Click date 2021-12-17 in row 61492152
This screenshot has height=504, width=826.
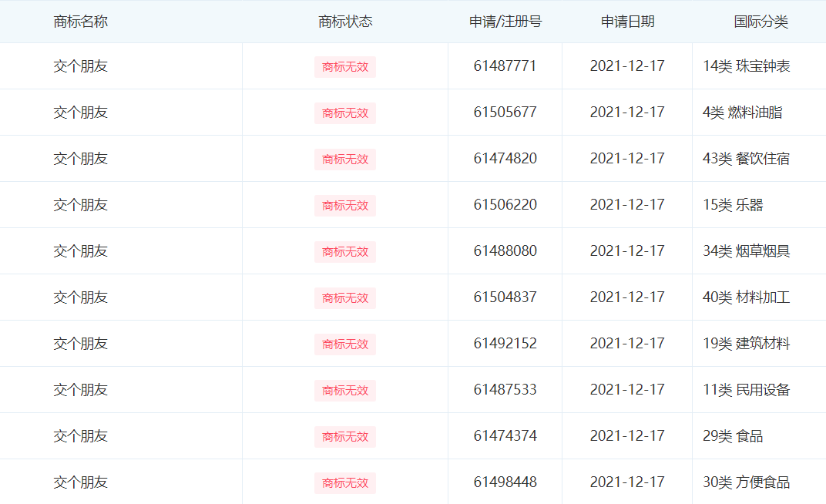click(627, 344)
